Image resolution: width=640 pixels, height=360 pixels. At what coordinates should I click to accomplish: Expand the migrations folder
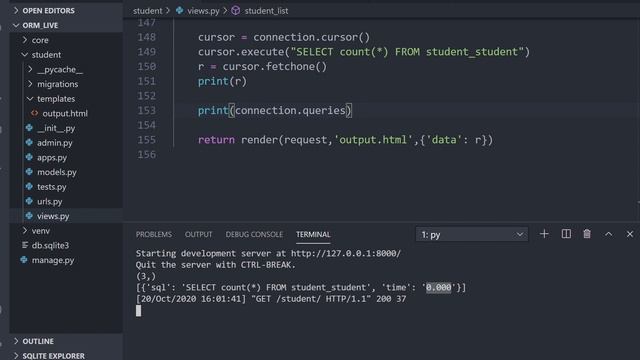[66, 84]
